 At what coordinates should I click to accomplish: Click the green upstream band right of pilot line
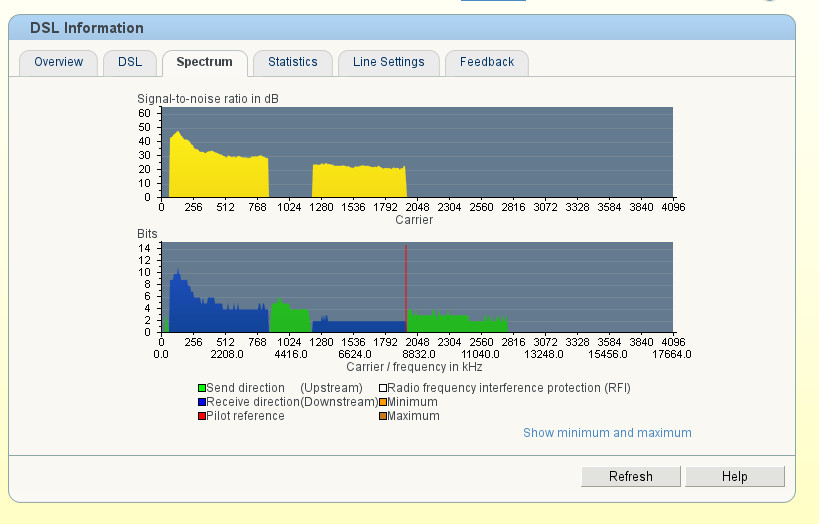[455, 323]
